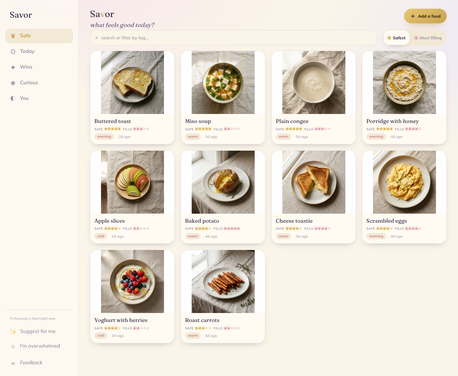
Task: Click the cold tag on Apple slices
Action: click(101, 236)
